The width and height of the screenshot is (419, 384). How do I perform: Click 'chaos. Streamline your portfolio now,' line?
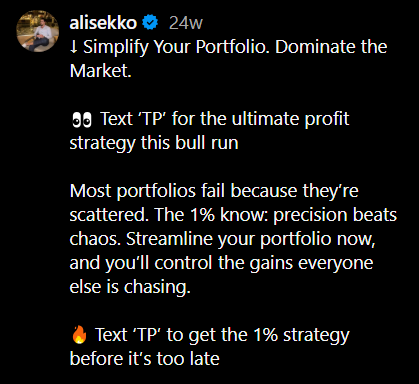(222, 239)
